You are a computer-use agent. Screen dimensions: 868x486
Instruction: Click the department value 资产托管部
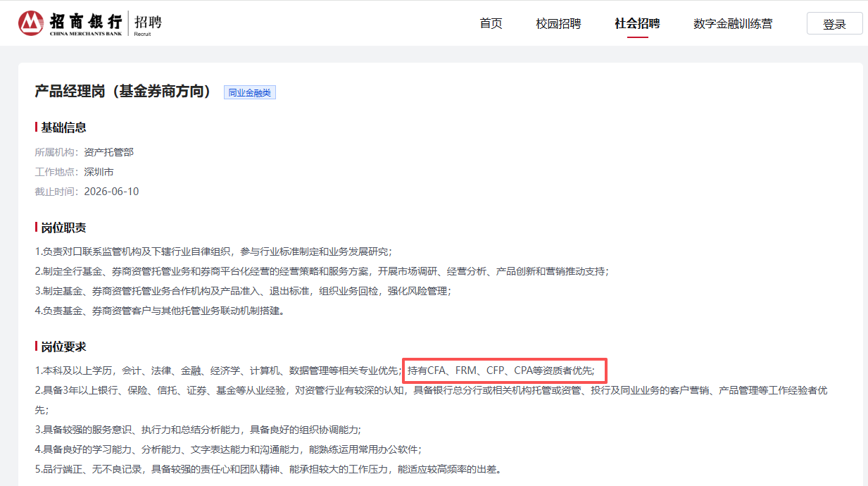click(108, 152)
